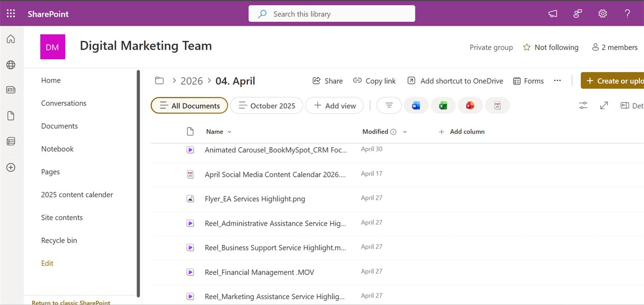Open Notebook in site navigation
644x305 pixels.
click(x=57, y=149)
